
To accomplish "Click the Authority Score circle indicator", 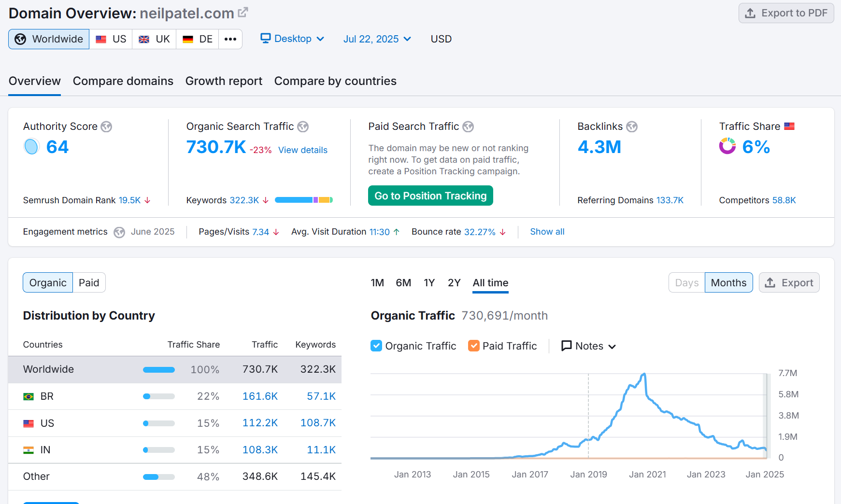I will (x=31, y=146).
